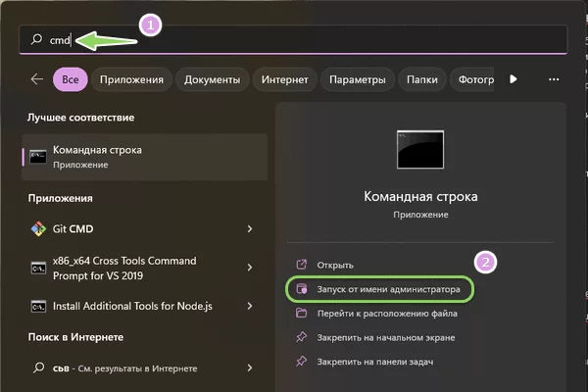Click the more options ellipsis icon
Image resolution: width=588 pixels, height=392 pixels.
pos(554,79)
